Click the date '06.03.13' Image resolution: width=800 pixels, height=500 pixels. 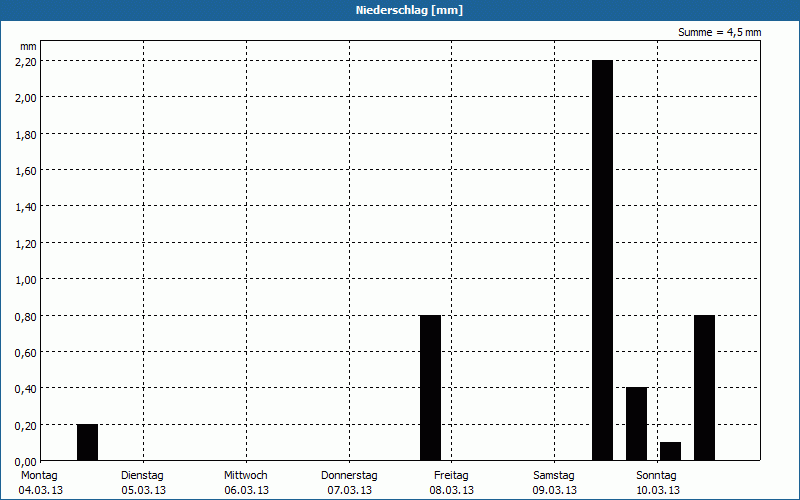click(x=246, y=491)
